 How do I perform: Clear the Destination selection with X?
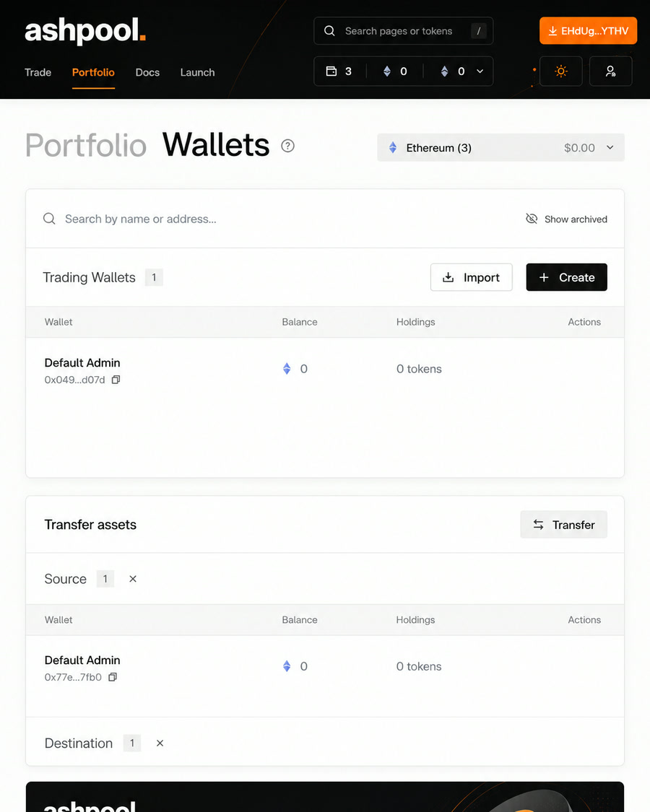click(x=160, y=743)
